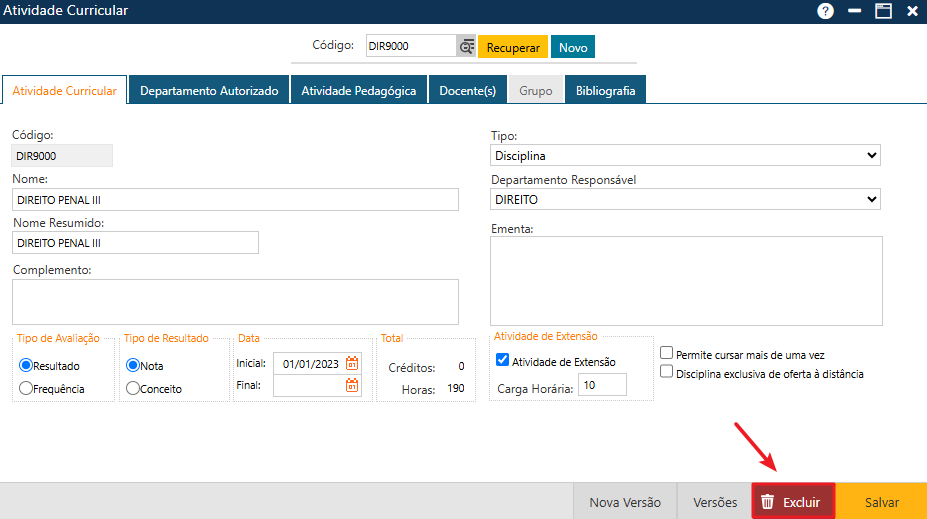
Task: Open the Docente(s) tab
Action: click(x=468, y=90)
